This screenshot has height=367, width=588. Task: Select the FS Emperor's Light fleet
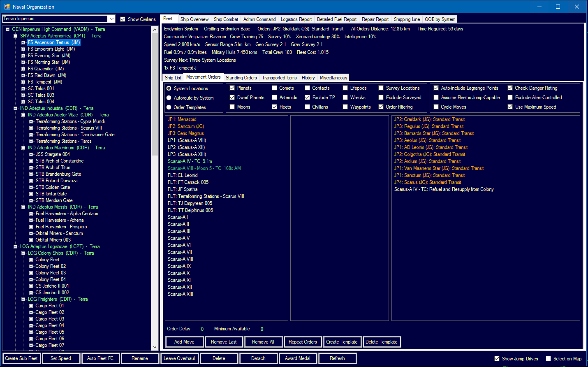click(51, 49)
